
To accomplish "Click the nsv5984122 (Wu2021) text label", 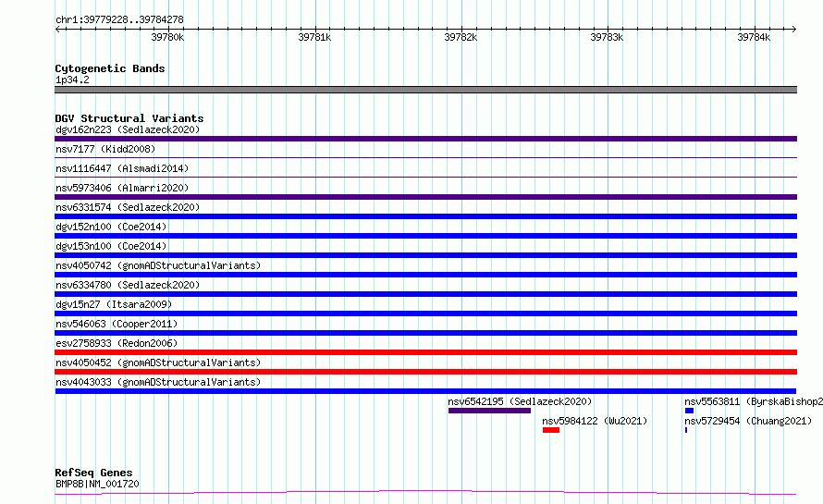I will click(x=595, y=421).
